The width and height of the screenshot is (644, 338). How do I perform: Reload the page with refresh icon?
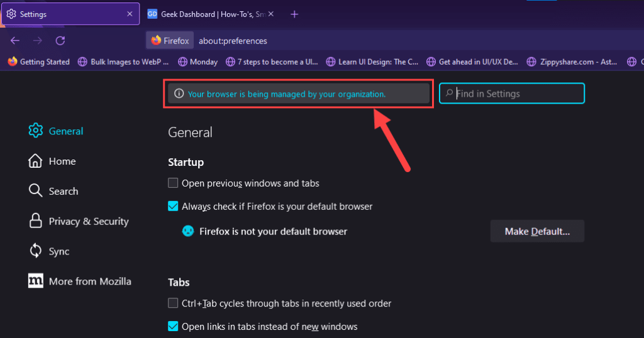pos(60,41)
